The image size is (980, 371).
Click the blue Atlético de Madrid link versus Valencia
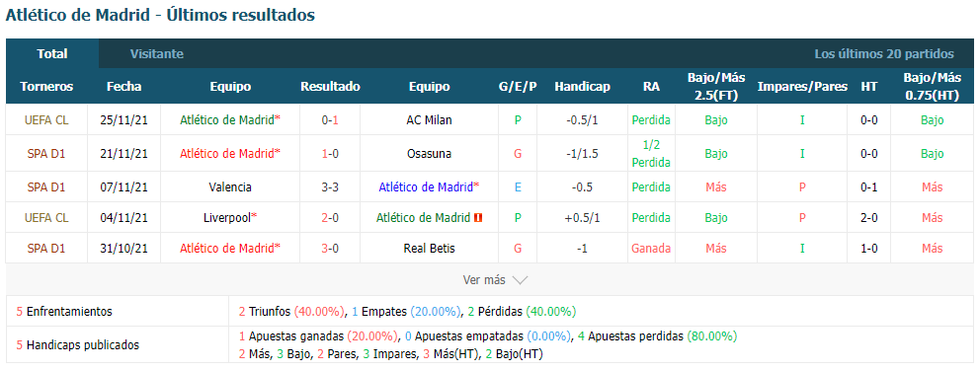[x=429, y=186]
